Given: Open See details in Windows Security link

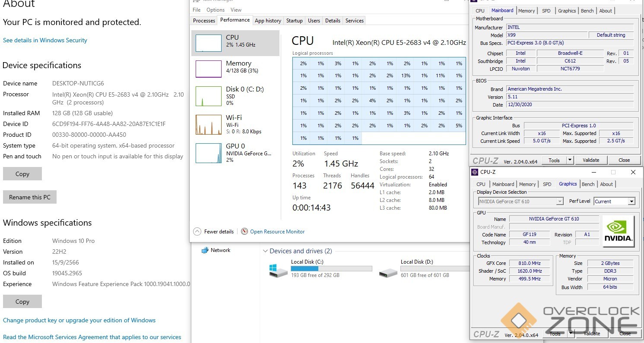Looking at the screenshot, I should pos(45,40).
